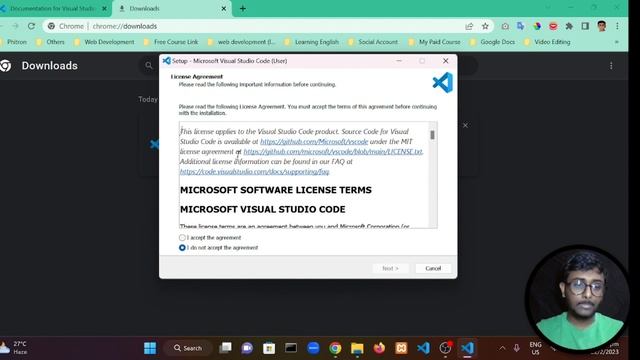Open Windows Start menu
The image size is (640, 360).
pyautogui.click(x=150, y=348)
